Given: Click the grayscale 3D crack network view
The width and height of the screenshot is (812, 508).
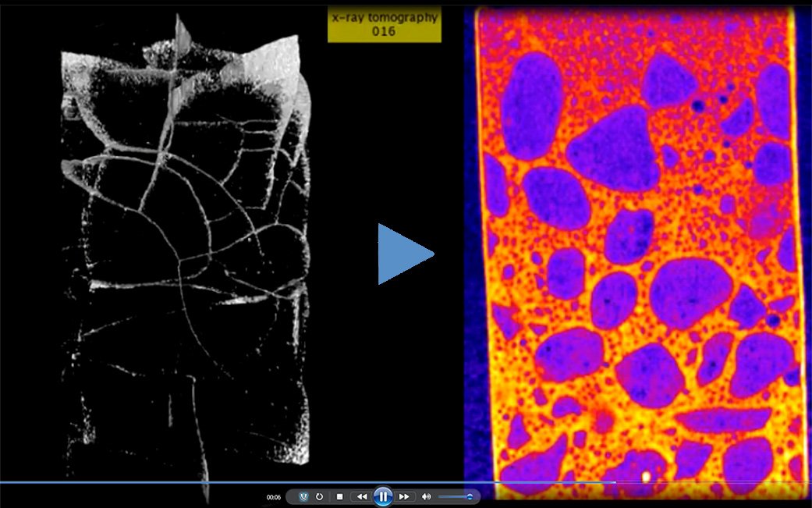Looking at the screenshot, I should tap(187, 258).
